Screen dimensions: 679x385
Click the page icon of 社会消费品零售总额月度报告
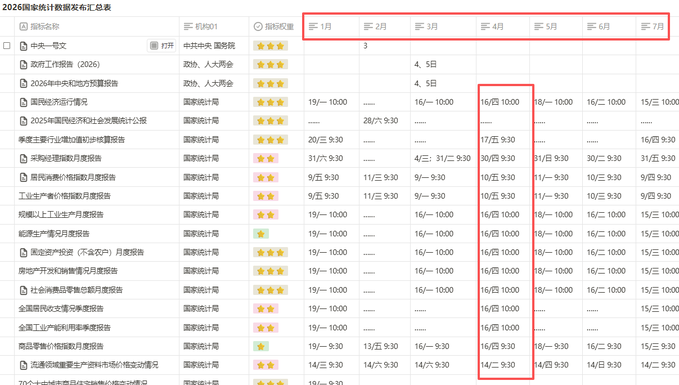point(23,290)
